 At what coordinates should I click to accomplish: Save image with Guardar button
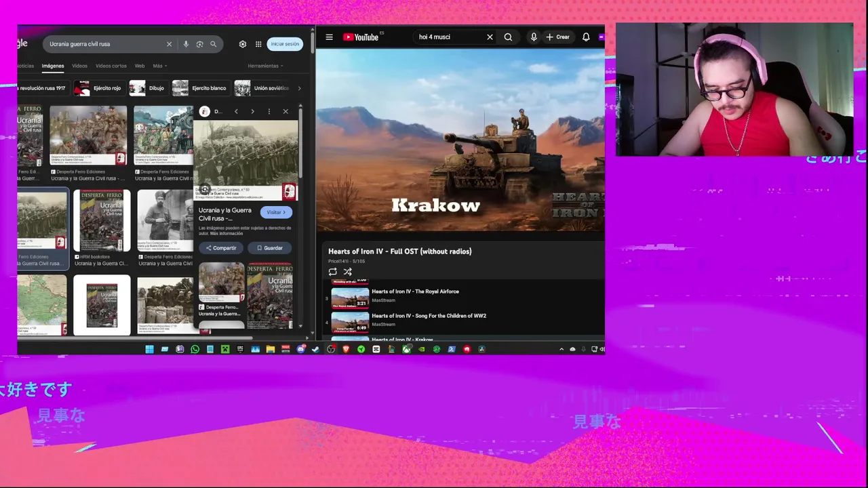[x=270, y=248]
